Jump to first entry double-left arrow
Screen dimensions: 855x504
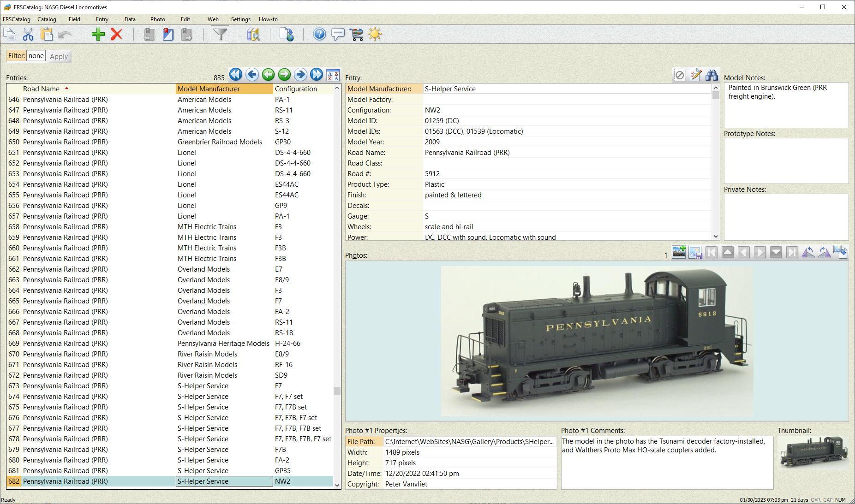coord(236,74)
